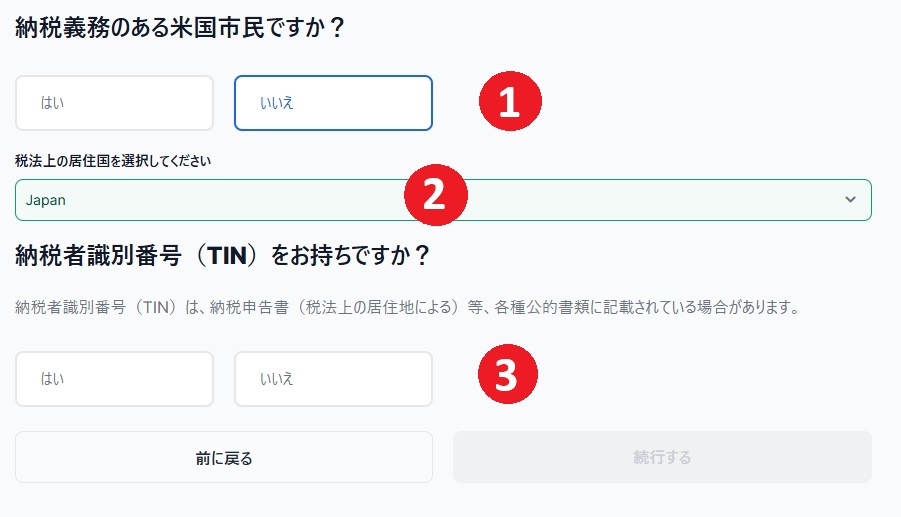Go back with the 前に戻る button
This screenshot has height=517, width=901.
[x=224, y=457]
